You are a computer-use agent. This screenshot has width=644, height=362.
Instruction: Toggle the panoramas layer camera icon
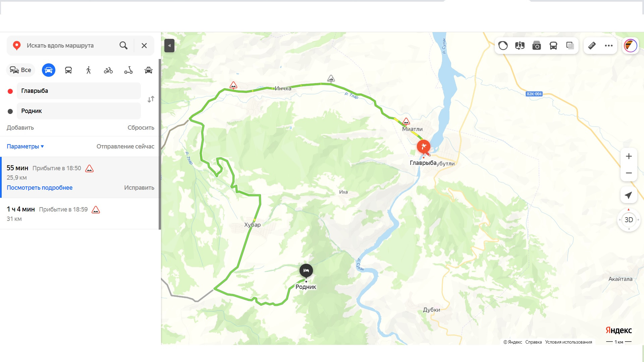click(x=537, y=46)
